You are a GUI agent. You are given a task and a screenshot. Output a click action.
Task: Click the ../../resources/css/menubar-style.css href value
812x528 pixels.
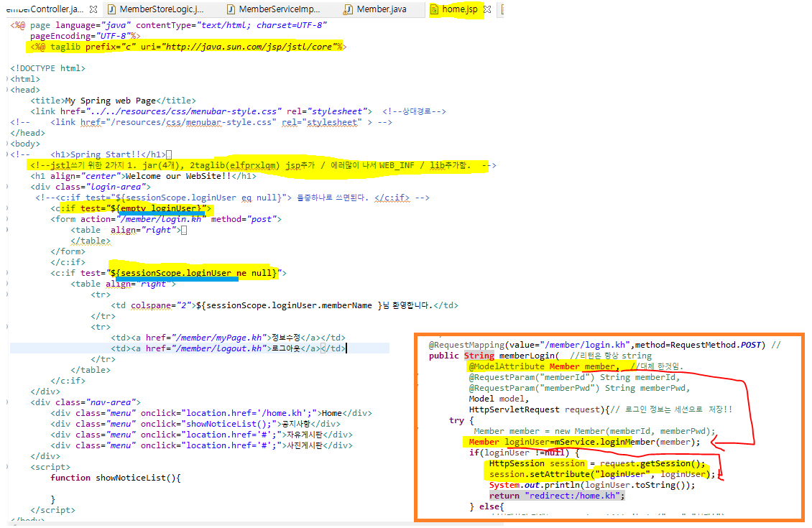click(184, 111)
